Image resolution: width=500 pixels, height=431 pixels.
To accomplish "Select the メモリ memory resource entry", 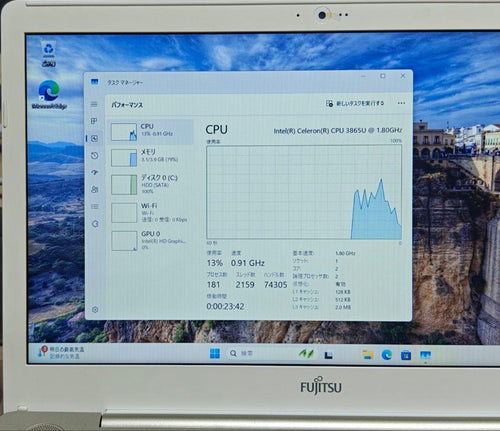I will tap(152, 157).
